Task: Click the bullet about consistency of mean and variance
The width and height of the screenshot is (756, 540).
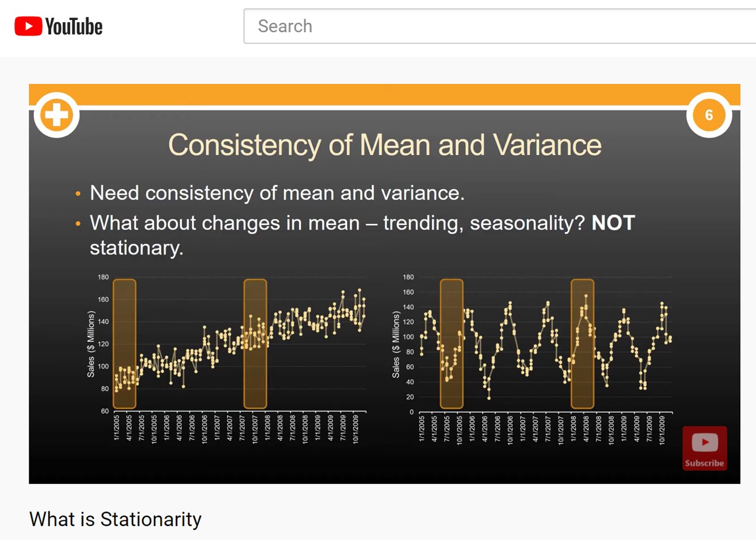Action: [277, 193]
